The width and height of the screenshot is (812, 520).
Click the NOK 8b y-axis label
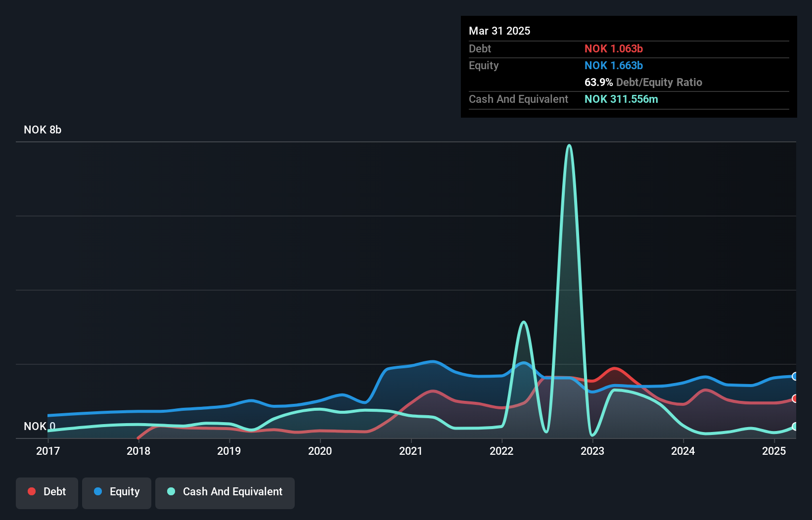point(43,130)
